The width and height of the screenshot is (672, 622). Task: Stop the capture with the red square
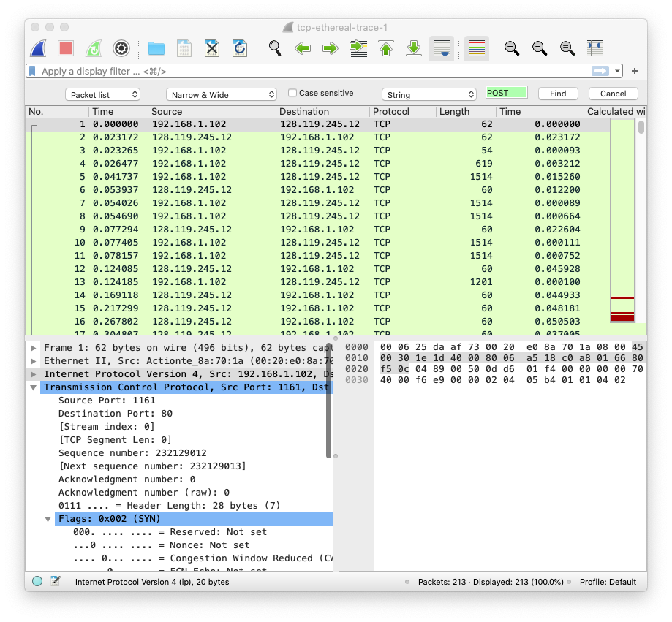pyautogui.click(x=66, y=48)
